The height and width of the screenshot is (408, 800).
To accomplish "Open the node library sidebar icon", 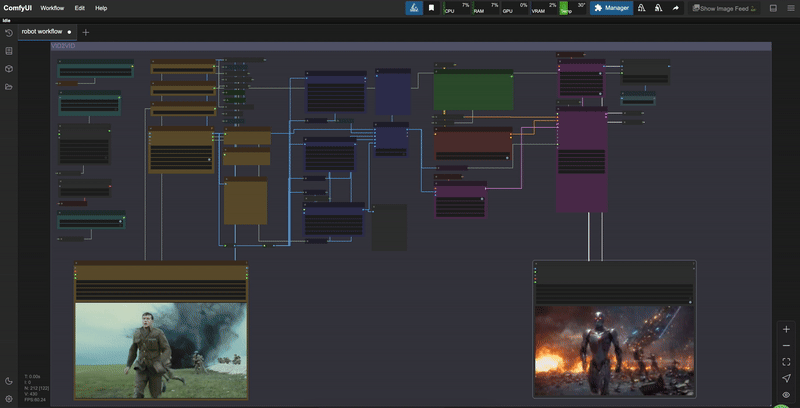I will pyautogui.click(x=9, y=51).
